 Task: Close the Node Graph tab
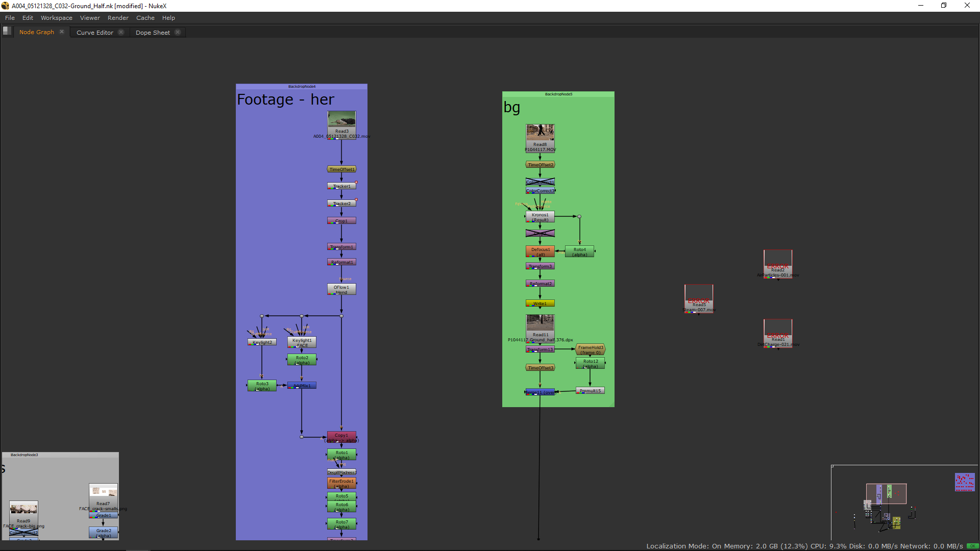point(62,32)
